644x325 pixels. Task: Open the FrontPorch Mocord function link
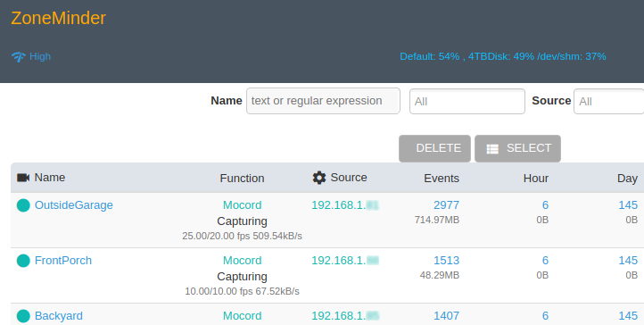pyautogui.click(x=243, y=261)
